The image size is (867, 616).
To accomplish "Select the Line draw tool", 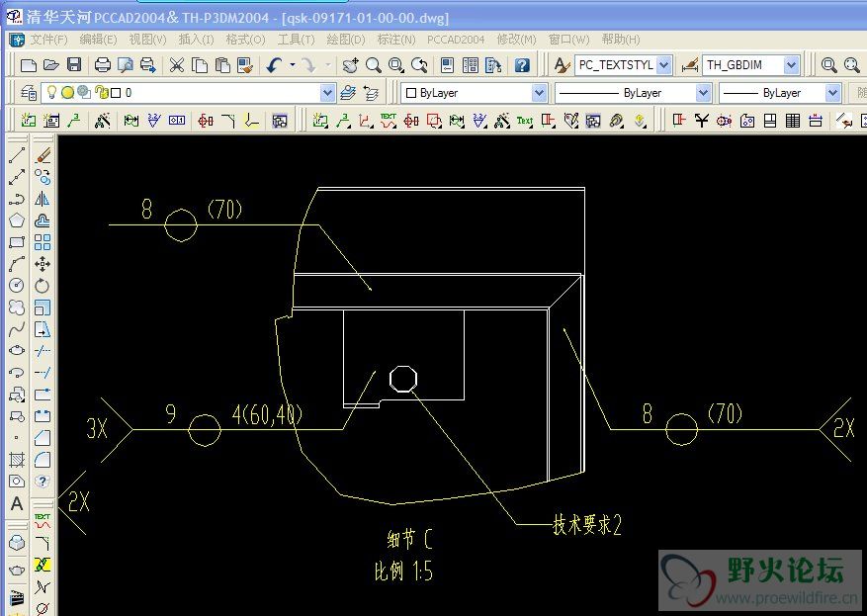I will click(17, 155).
